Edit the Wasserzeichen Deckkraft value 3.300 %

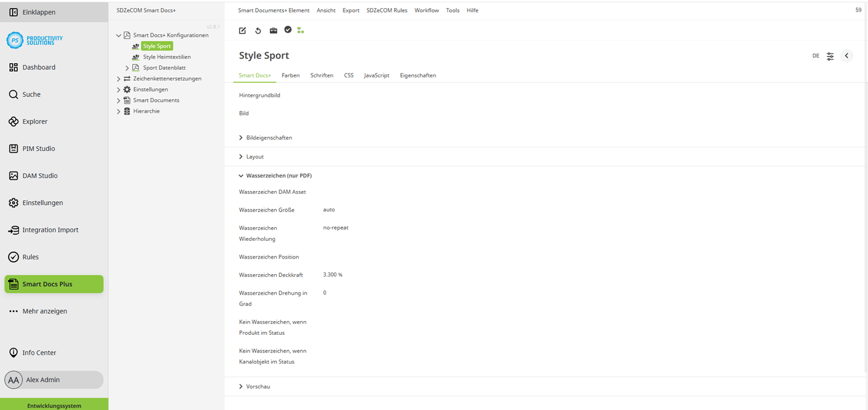tap(333, 274)
